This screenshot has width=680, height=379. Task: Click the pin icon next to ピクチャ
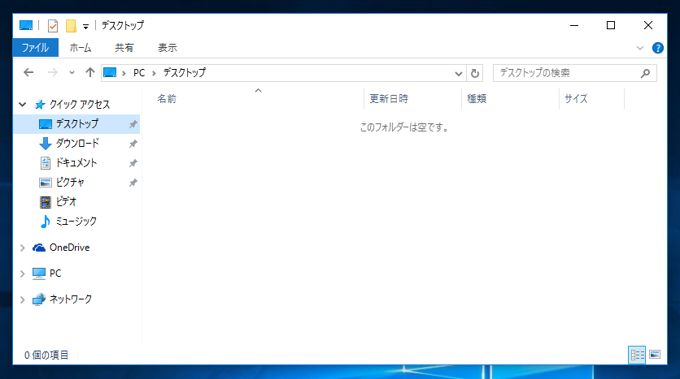click(x=133, y=183)
